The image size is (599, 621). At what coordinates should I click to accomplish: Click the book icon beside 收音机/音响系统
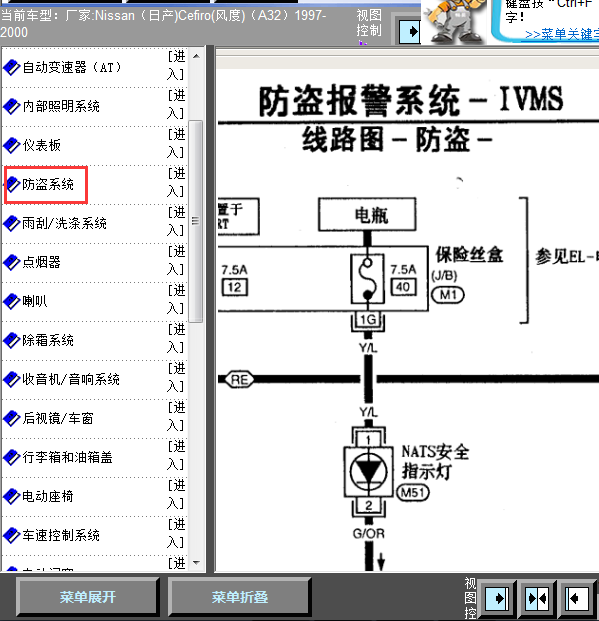coord(11,379)
